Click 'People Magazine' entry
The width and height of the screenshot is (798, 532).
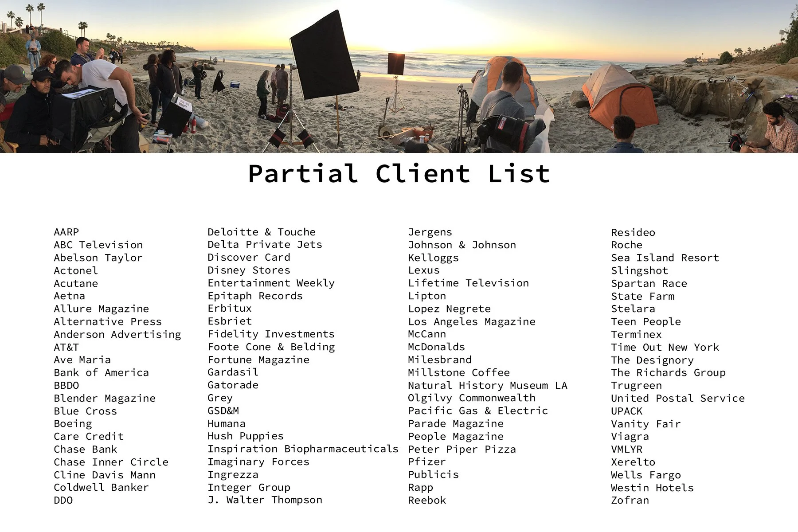coord(456,436)
